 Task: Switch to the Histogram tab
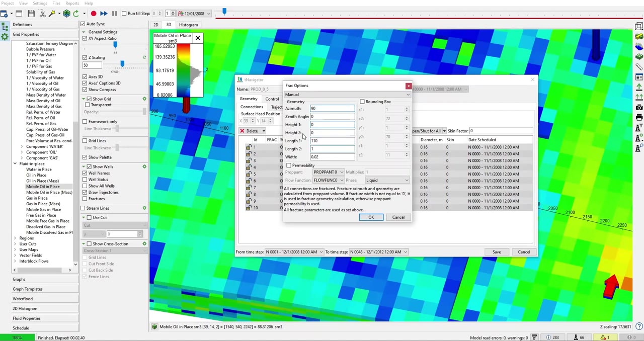[188, 25]
